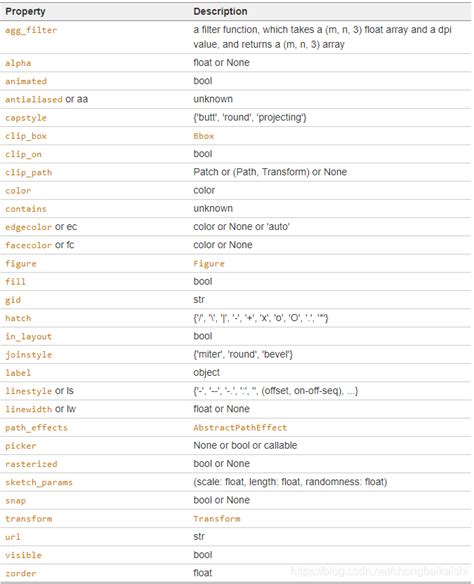Image resolution: width=474 pixels, height=584 pixels.
Task: Follow the antialiased property link
Action: [x=34, y=99]
